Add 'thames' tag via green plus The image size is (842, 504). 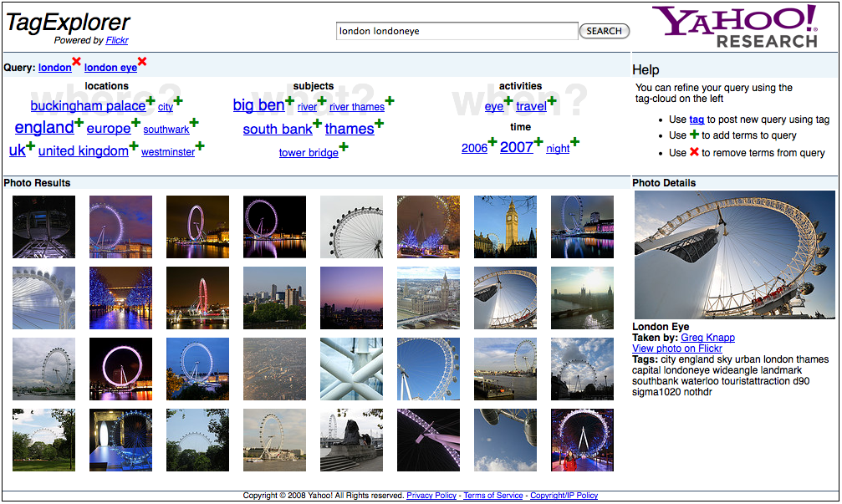(379, 123)
